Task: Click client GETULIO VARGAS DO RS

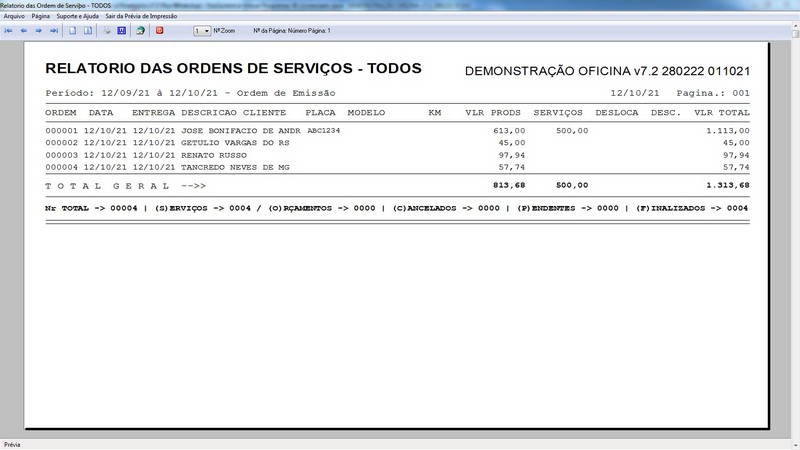Action: pyautogui.click(x=235, y=143)
